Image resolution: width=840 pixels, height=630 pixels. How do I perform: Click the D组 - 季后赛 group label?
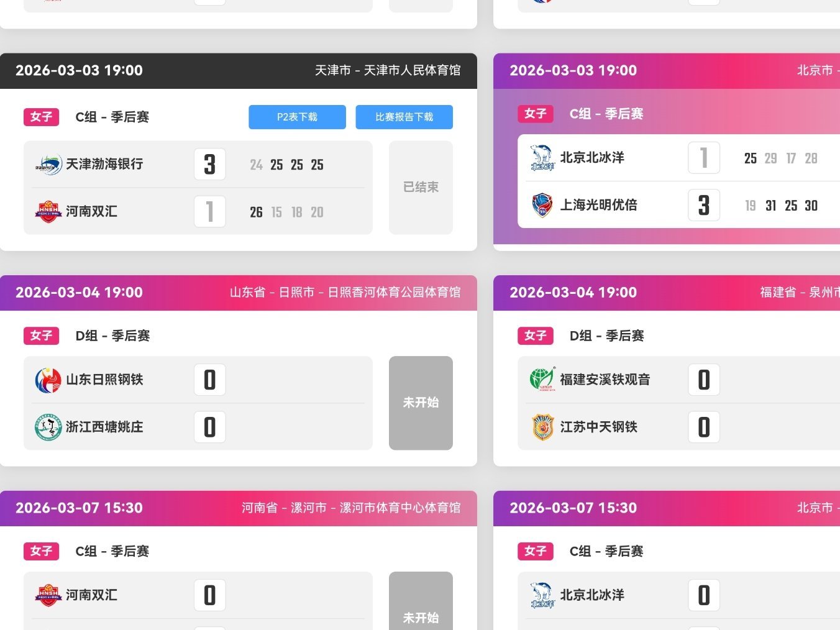[x=112, y=336]
